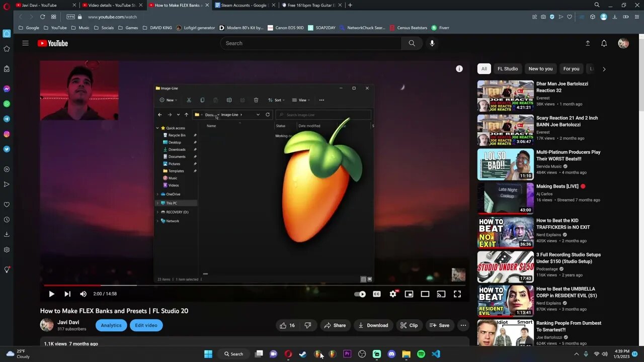Select the New to you chip

(540, 69)
